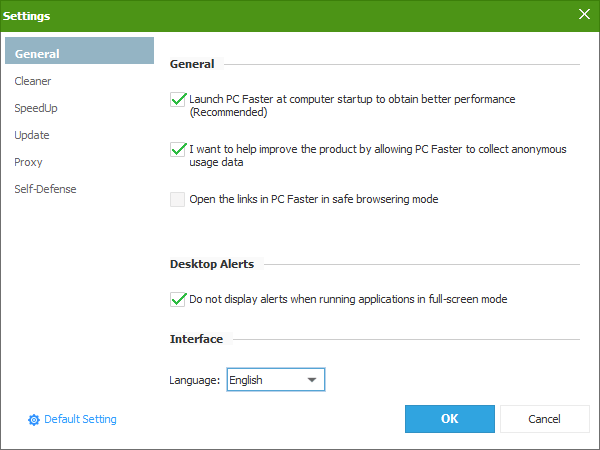This screenshot has width=600, height=450.
Task: Close the Settings dialog with the X
Action: [x=584, y=14]
